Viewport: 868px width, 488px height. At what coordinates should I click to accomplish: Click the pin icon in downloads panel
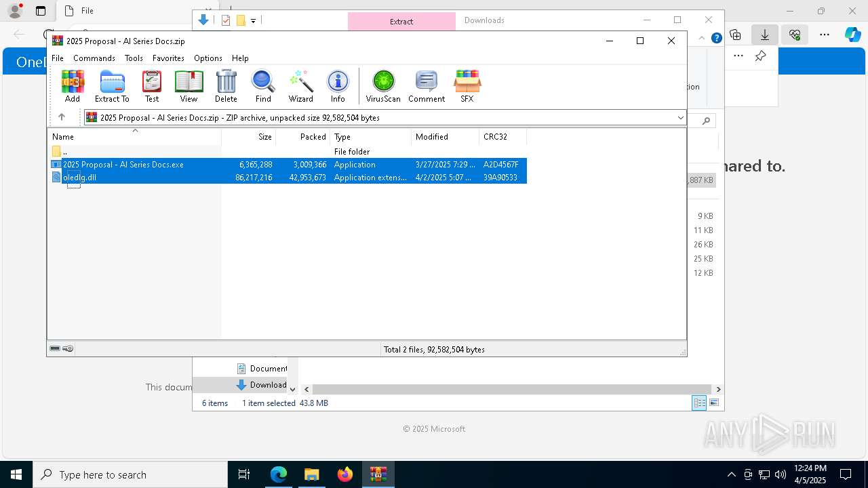(761, 56)
